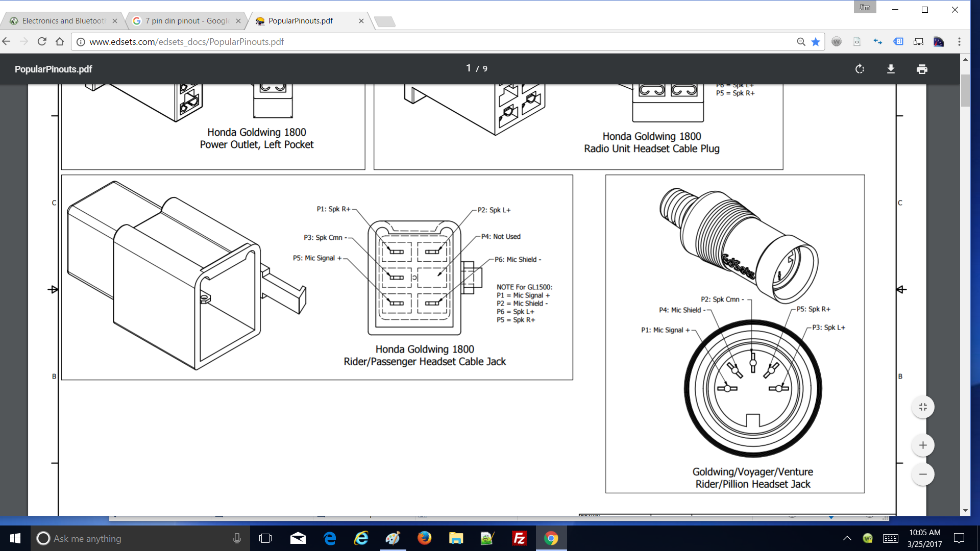Screen dimensions: 980x551
Task: Click Cortana Ask me anything search box
Action: tap(140, 538)
